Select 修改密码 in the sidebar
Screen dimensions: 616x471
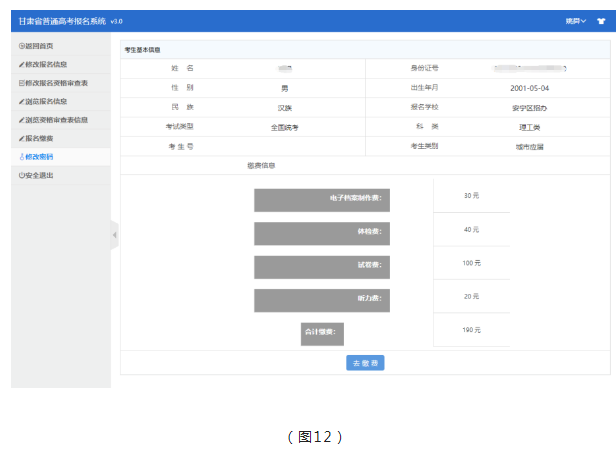pos(40,157)
